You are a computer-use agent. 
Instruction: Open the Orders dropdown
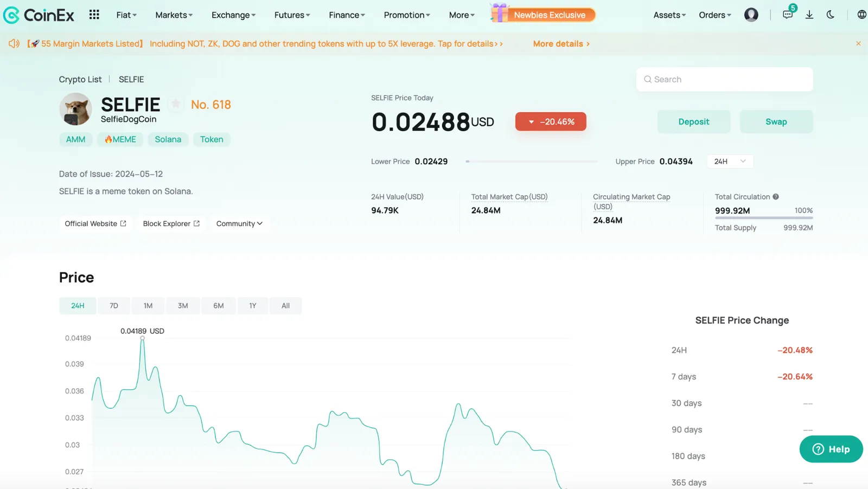[715, 15]
